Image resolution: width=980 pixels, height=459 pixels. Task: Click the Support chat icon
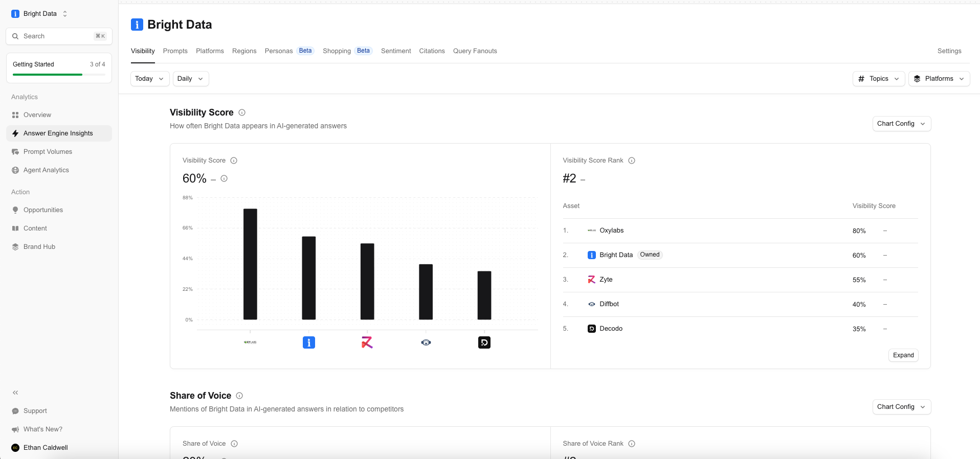(15, 411)
